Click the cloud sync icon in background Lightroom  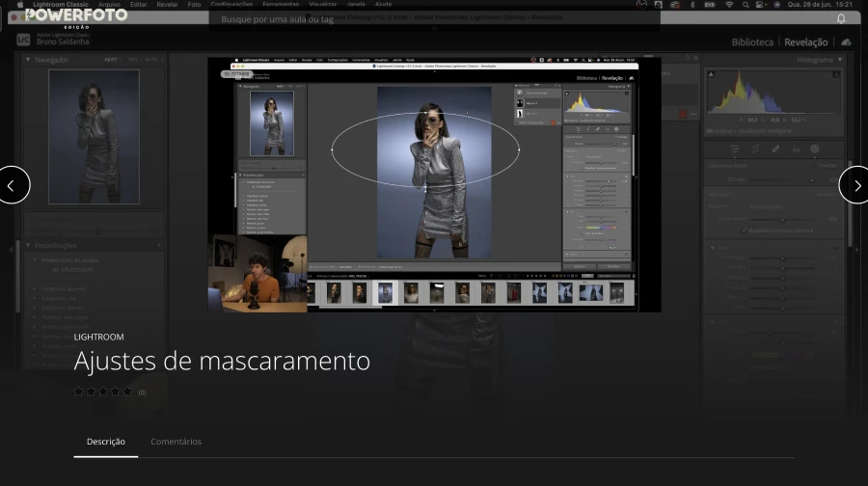pyautogui.click(x=846, y=42)
